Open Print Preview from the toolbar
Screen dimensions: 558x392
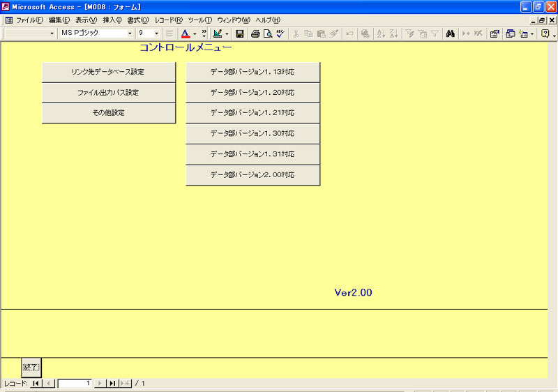[267, 33]
